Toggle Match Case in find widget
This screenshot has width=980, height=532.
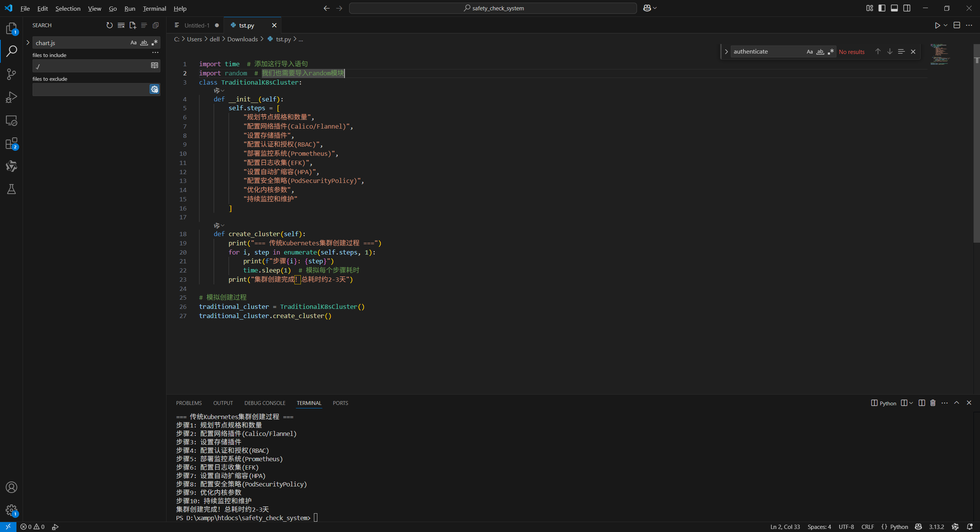pyautogui.click(x=810, y=52)
